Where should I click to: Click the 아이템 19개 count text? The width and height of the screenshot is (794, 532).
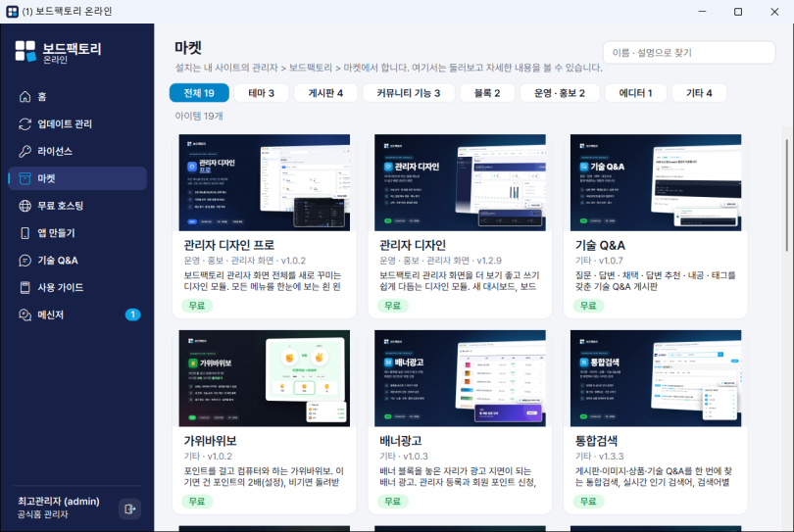[199, 116]
